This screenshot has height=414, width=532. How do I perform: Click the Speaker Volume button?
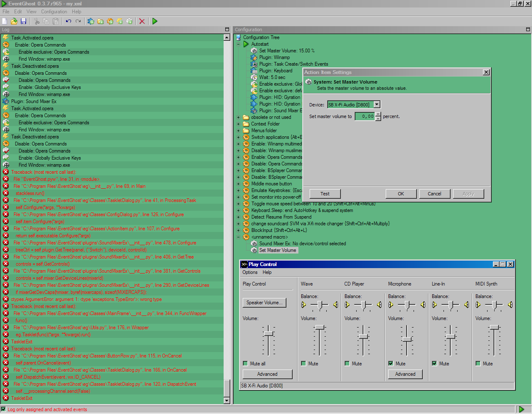click(264, 303)
